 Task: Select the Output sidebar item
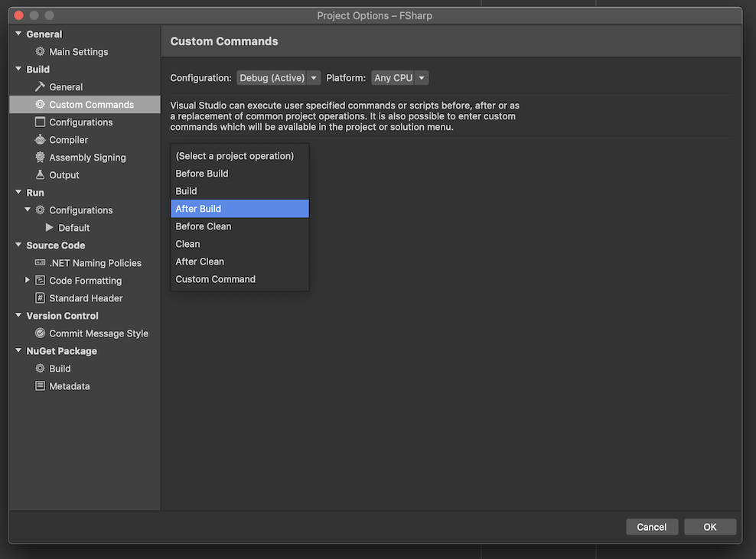[85, 175]
